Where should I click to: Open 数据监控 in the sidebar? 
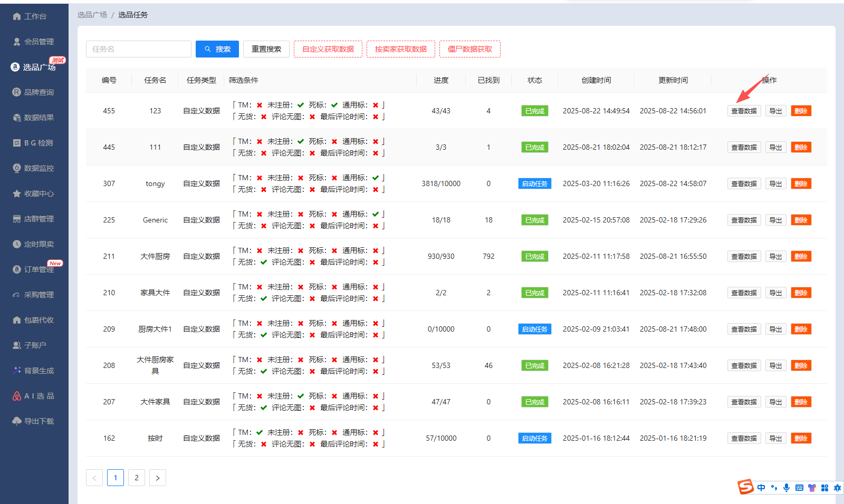39,168
